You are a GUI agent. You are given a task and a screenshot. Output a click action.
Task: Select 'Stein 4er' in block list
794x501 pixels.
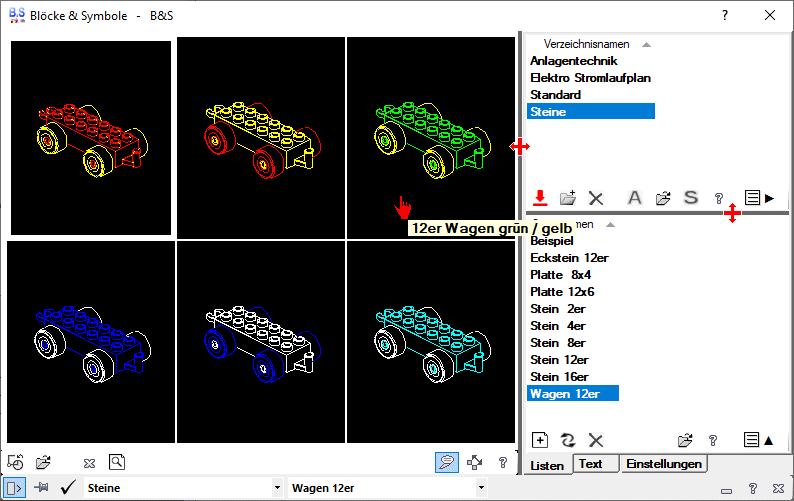pyautogui.click(x=558, y=326)
